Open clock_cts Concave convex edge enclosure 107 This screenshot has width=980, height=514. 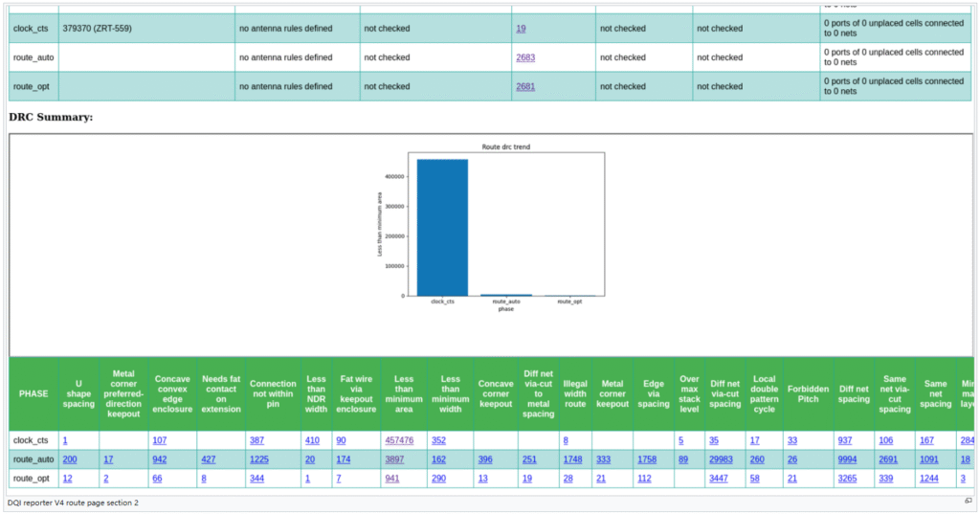(159, 440)
